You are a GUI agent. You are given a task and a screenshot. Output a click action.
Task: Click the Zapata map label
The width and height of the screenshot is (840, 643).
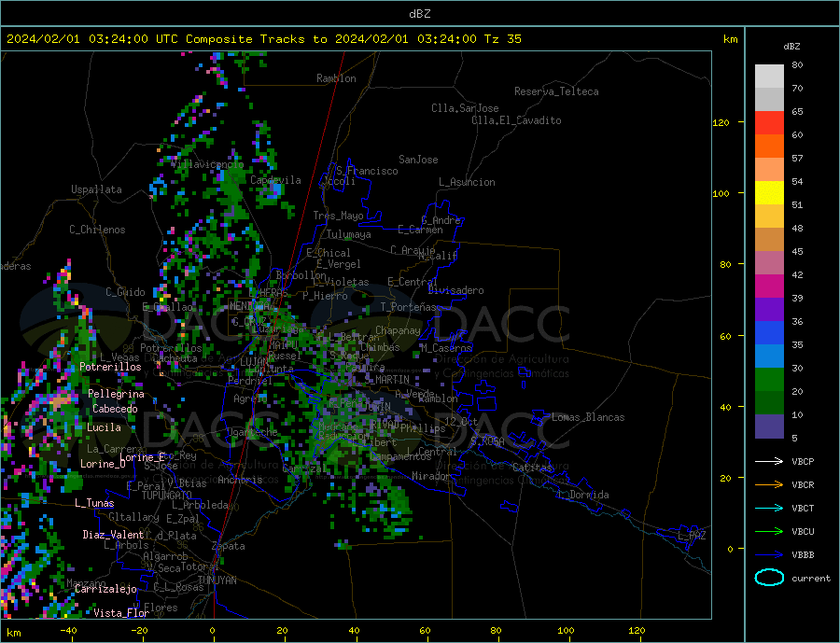point(229,546)
